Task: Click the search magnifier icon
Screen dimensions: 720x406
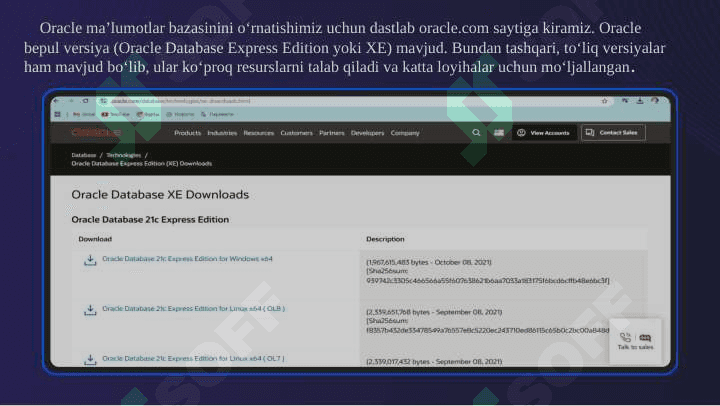Action: pos(476,133)
